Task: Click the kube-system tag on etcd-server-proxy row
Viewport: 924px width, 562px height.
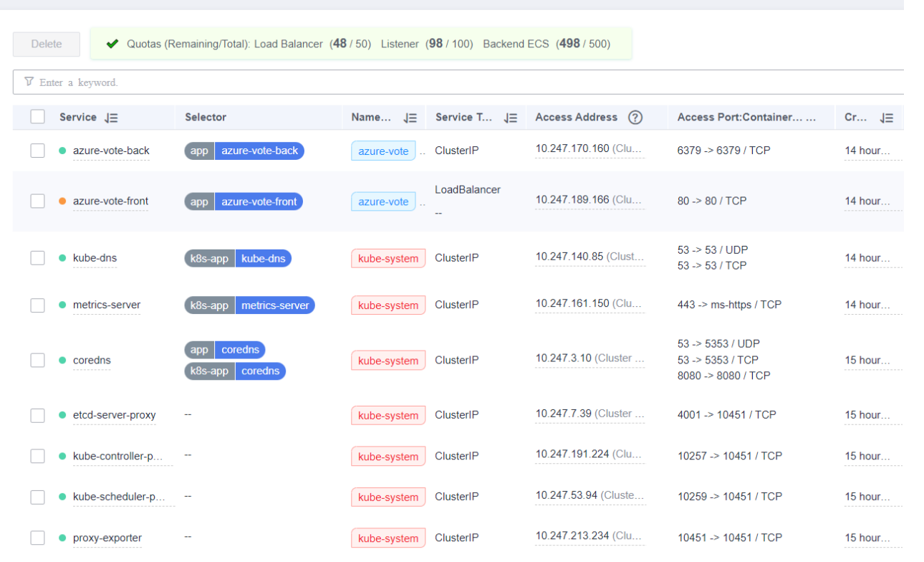Action: point(388,416)
